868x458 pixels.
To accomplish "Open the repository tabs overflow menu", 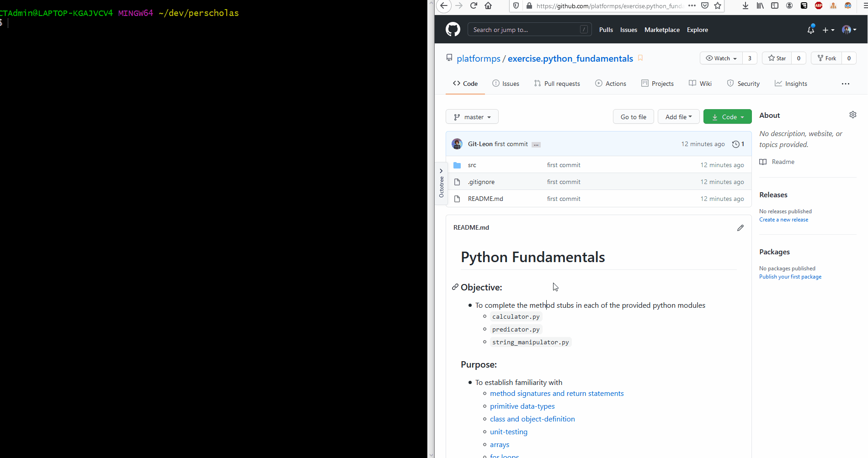I will pyautogui.click(x=846, y=84).
